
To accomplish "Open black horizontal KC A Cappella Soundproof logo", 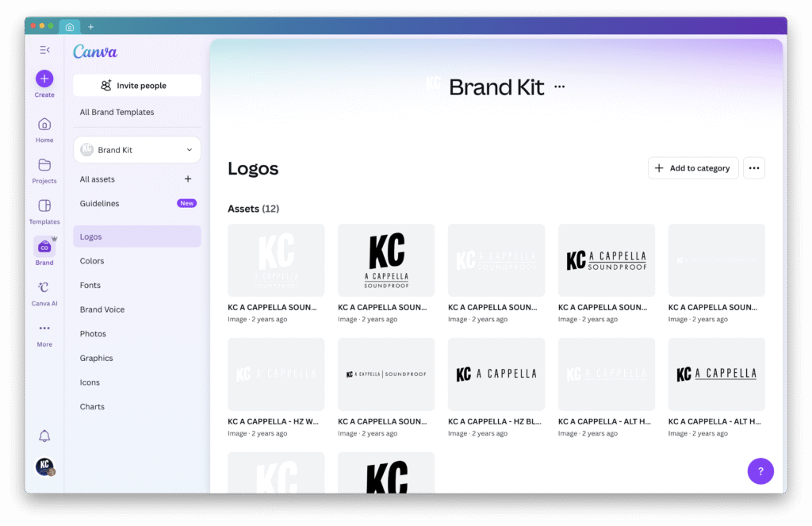I will (607, 260).
